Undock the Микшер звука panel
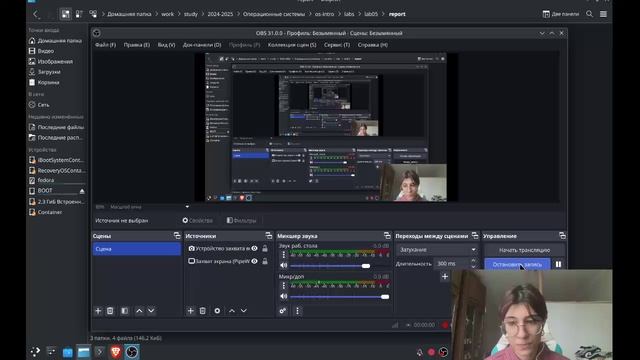Viewport: 640px width, 360px height. click(387, 236)
